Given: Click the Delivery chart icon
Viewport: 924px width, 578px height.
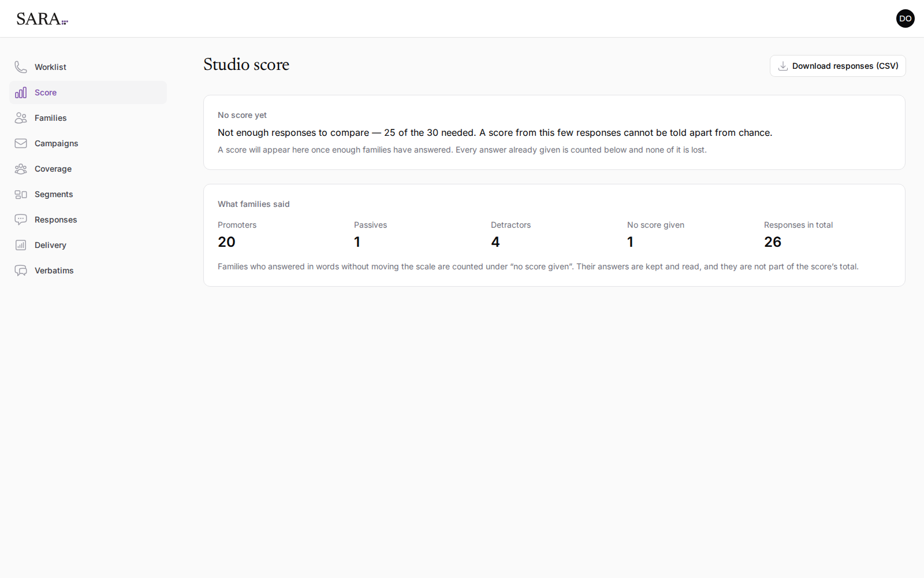Looking at the screenshot, I should click(x=21, y=245).
